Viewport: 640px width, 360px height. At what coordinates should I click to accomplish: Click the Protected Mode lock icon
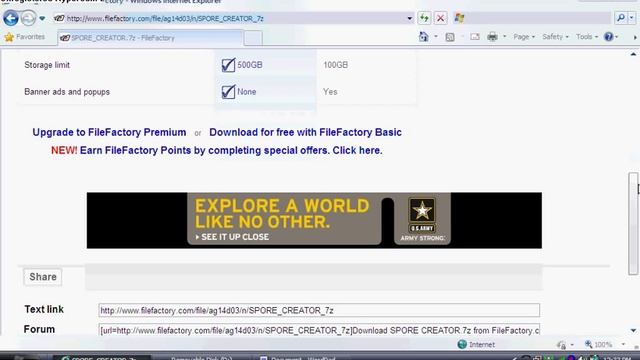(x=562, y=345)
